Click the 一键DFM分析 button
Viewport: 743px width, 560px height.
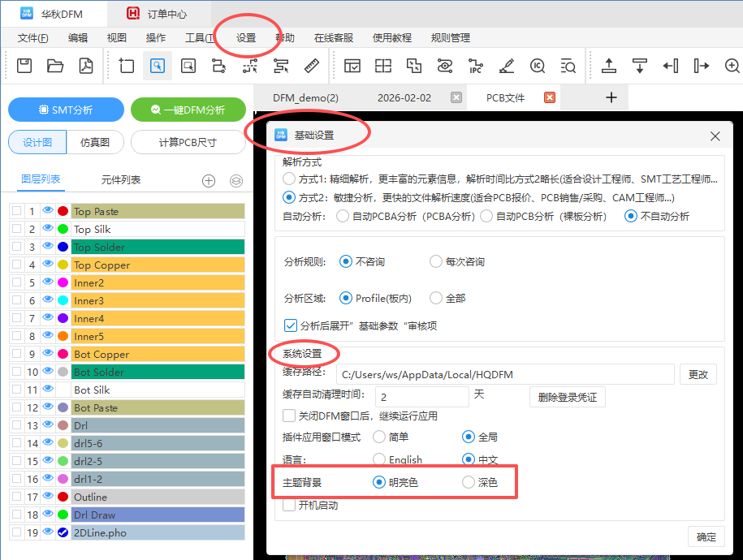tap(188, 110)
